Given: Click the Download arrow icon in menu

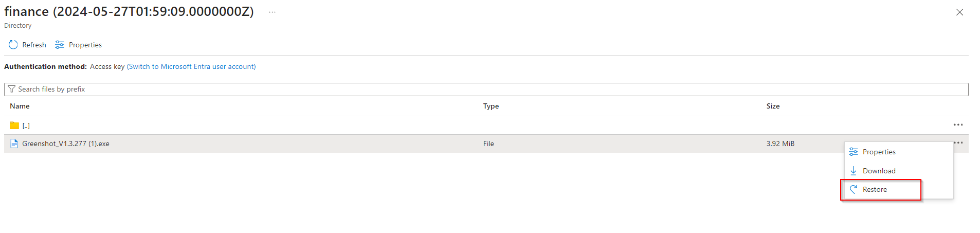Looking at the screenshot, I should click(x=854, y=171).
